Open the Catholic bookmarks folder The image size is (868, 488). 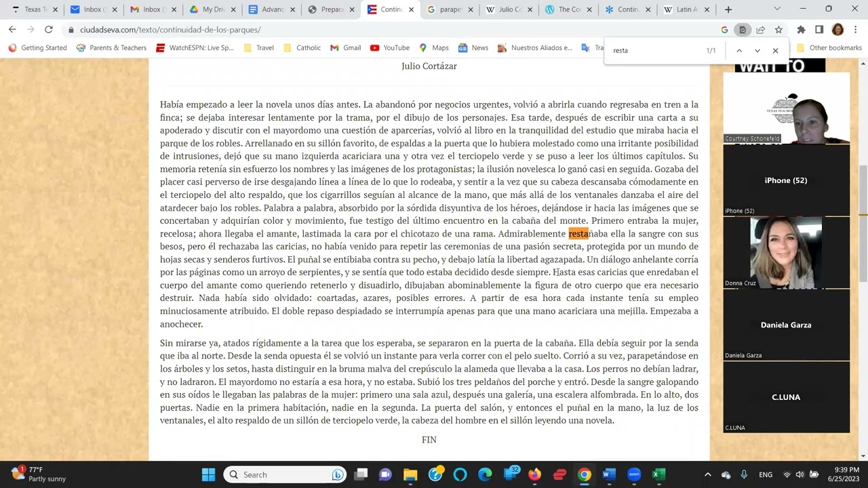click(302, 48)
